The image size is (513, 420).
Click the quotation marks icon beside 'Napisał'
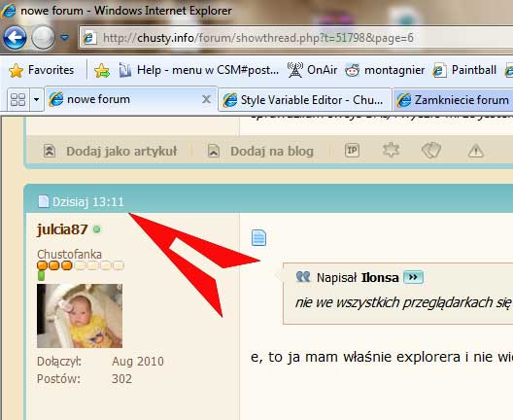point(303,277)
